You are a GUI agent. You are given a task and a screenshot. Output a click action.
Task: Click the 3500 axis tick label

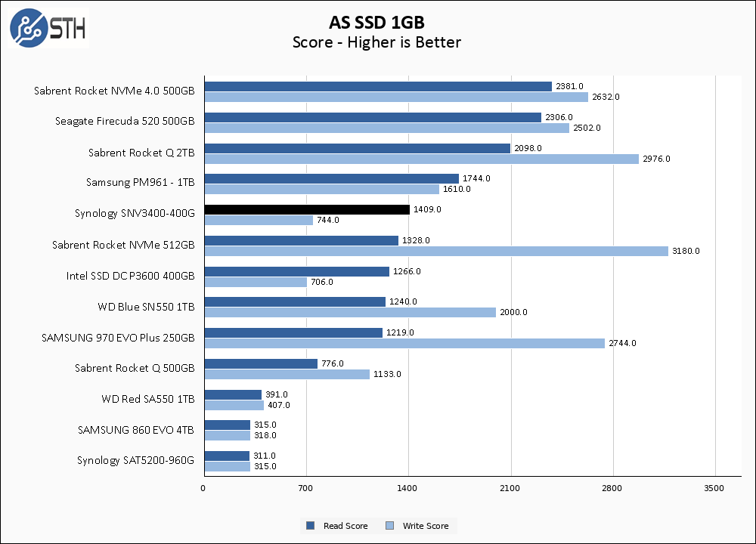tap(714, 488)
